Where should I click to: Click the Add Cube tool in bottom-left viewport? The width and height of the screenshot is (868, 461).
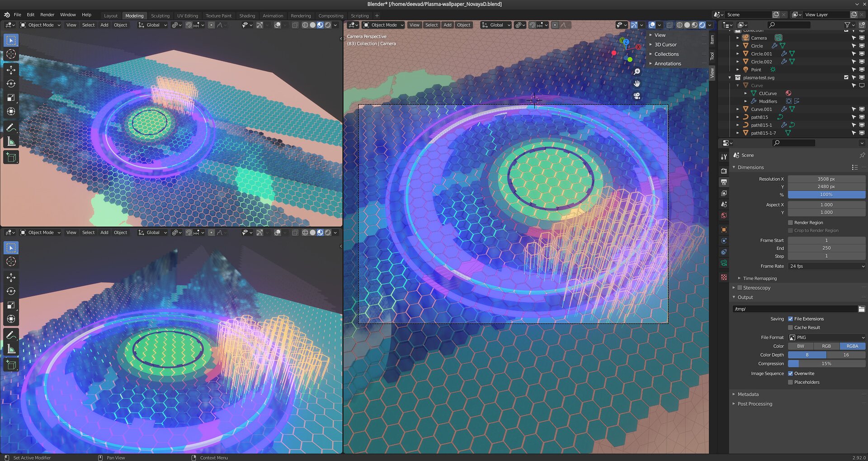pos(11,365)
